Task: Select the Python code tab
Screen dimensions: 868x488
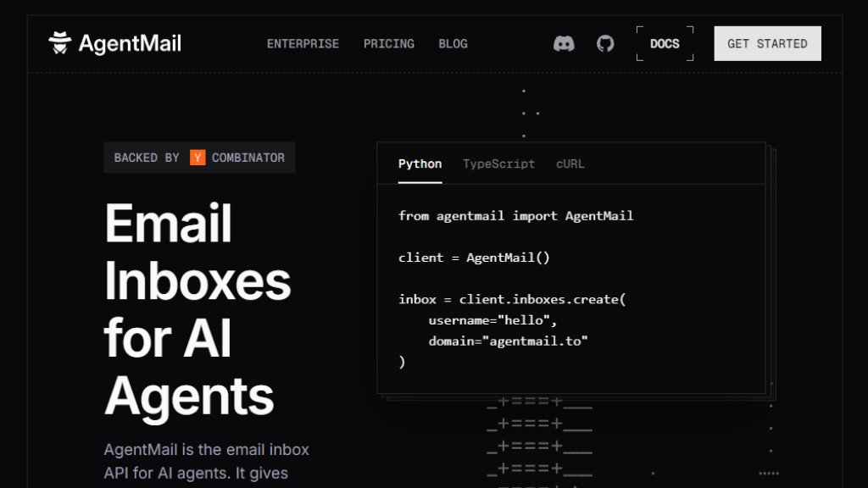Action: [x=420, y=164]
